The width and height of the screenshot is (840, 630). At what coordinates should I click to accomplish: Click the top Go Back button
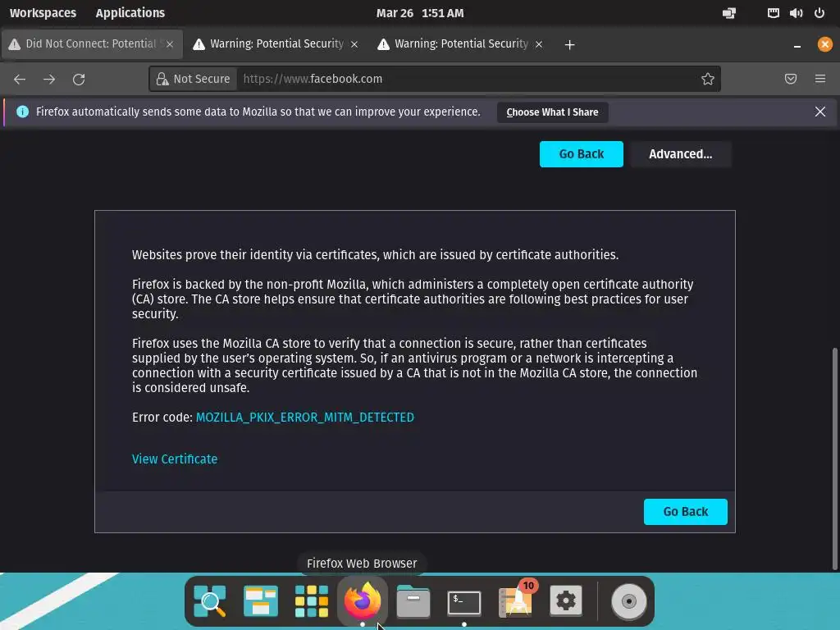tap(582, 154)
